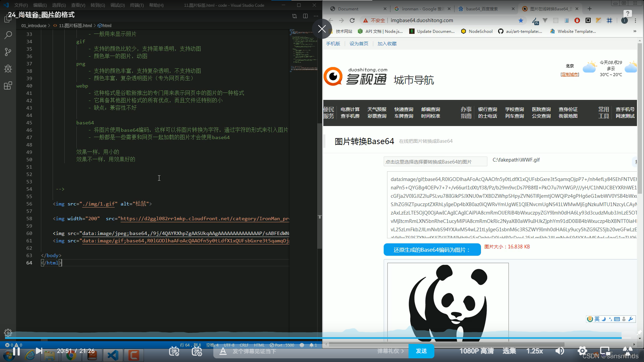Click 定制城市 weather link
Viewport: 644px width, 362px height.
[570, 74]
